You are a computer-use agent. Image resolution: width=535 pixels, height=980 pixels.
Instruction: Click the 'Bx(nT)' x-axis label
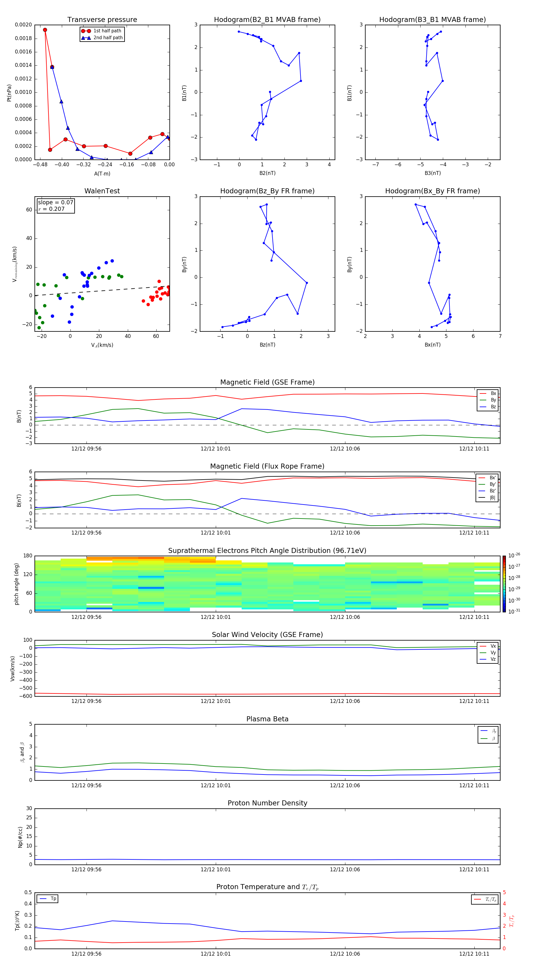click(x=432, y=345)
